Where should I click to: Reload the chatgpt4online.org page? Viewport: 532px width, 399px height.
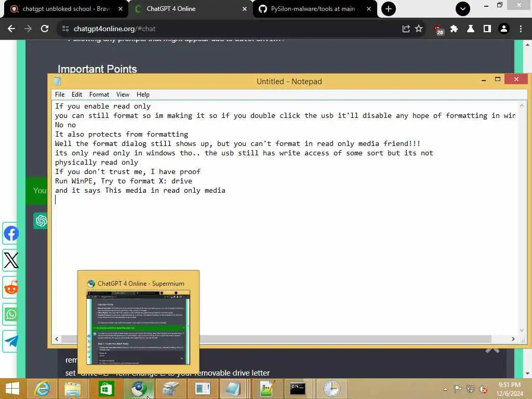tap(45, 29)
